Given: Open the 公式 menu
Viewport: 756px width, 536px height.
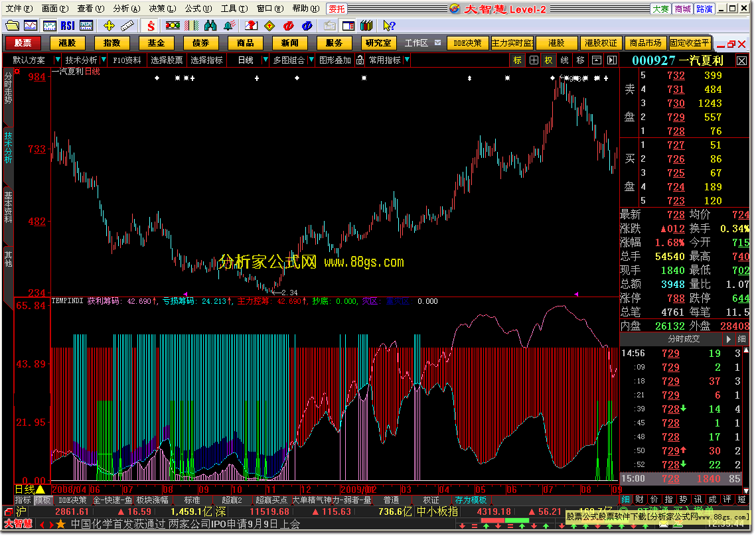Looking at the screenshot, I should coord(198,9).
